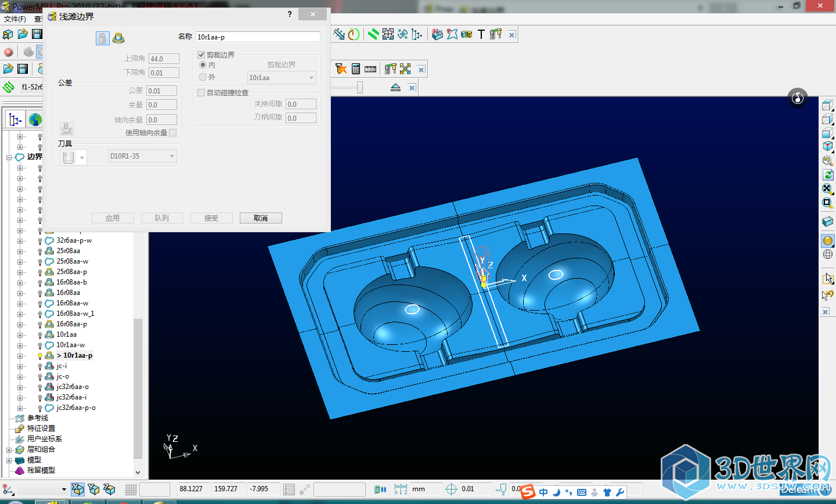836x504 pixels.
Task: Expand the 10r1aa-w tree node
Action: (20, 345)
